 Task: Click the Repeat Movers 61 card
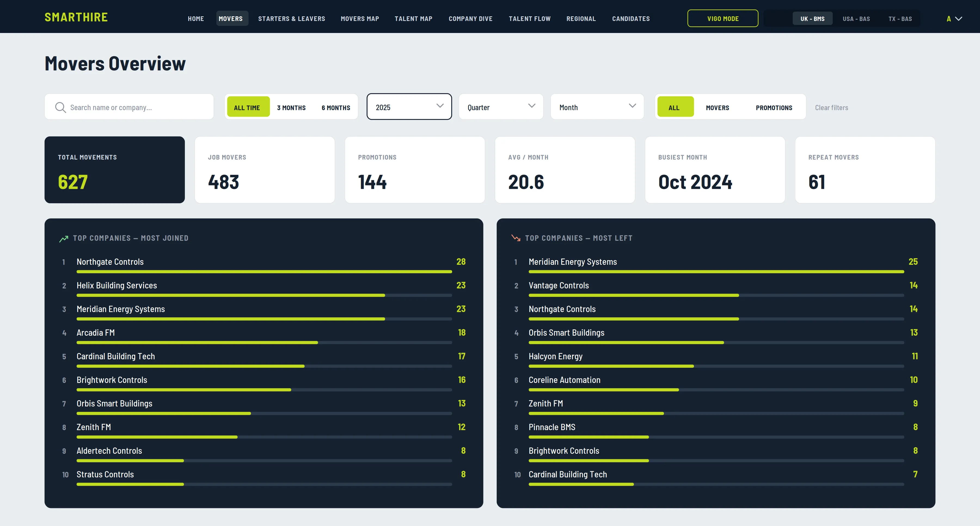click(x=865, y=170)
